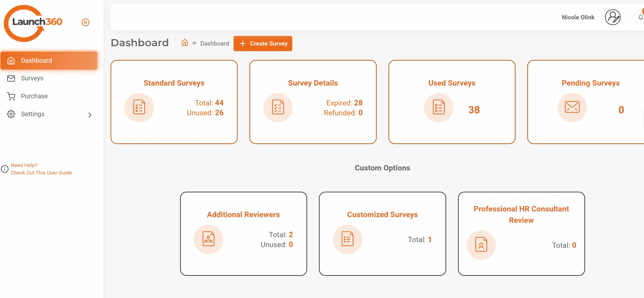Viewport: 644px width, 298px height.
Task: Click the Need Help info icon
Action: pos(4,169)
